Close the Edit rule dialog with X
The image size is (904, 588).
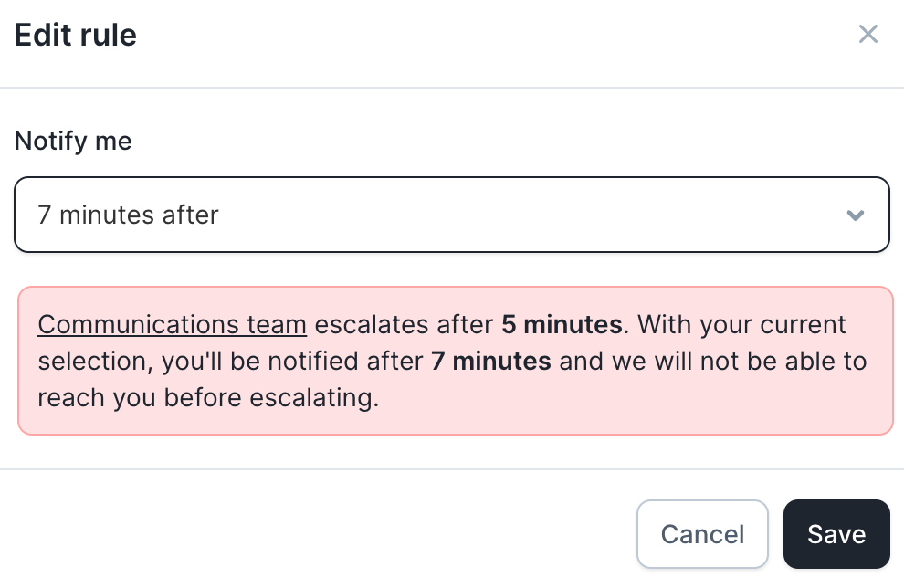click(x=867, y=34)
